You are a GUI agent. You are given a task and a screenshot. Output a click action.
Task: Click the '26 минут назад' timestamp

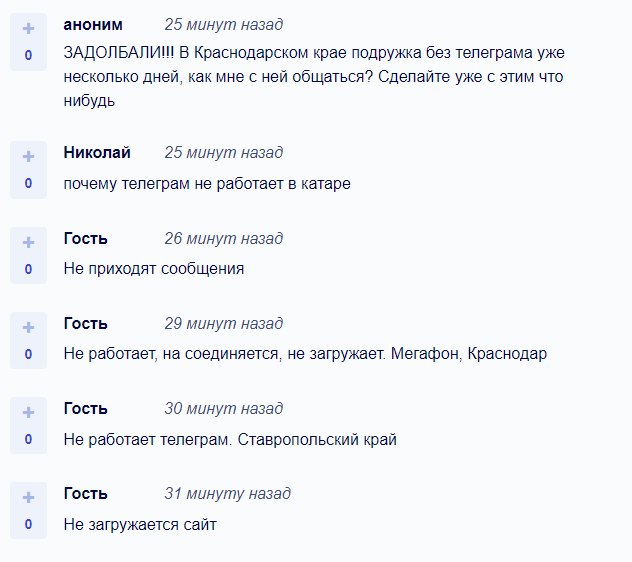pos(223,239)
